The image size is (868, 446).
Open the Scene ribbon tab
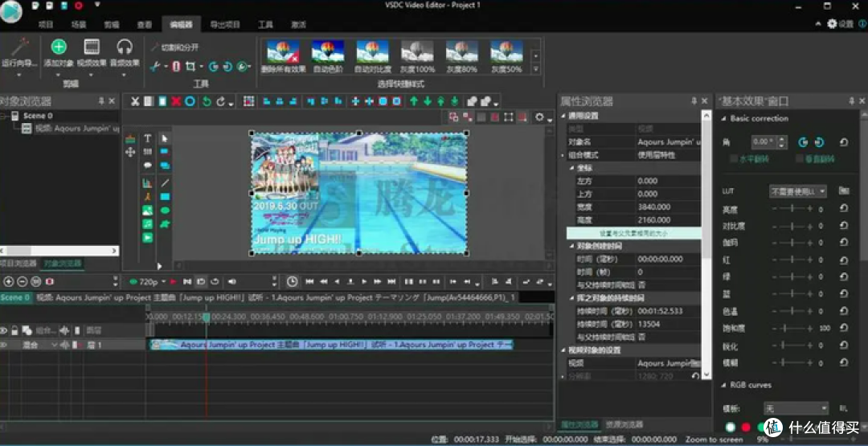(x=79, y=24)
